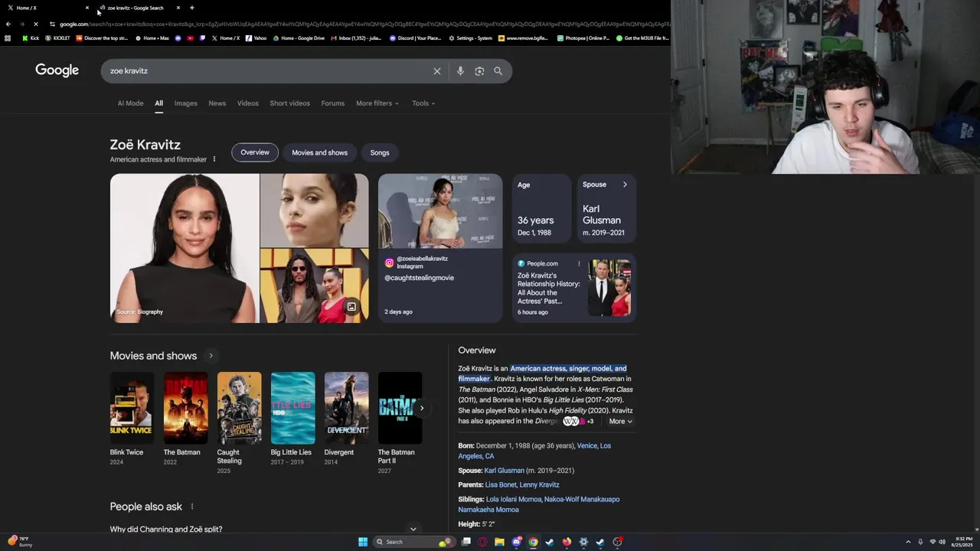Open the weather widget in taskbar
This screenshot has width=980, height=551.
20,542
